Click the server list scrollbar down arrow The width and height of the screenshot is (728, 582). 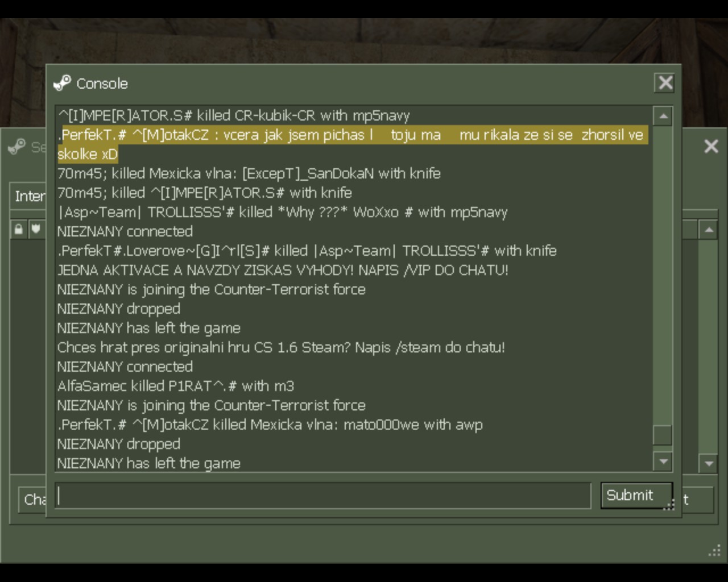pyautogui.click(x=708, y=463)
